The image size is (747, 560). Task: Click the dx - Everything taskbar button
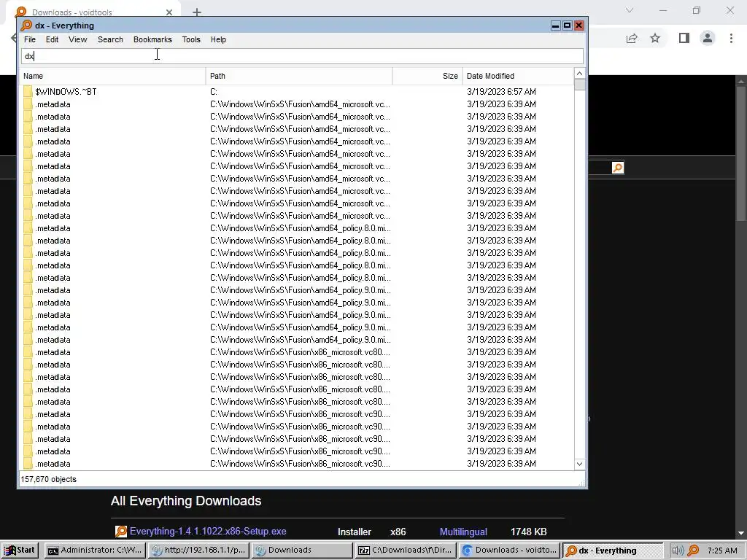(x=613, y=550)
